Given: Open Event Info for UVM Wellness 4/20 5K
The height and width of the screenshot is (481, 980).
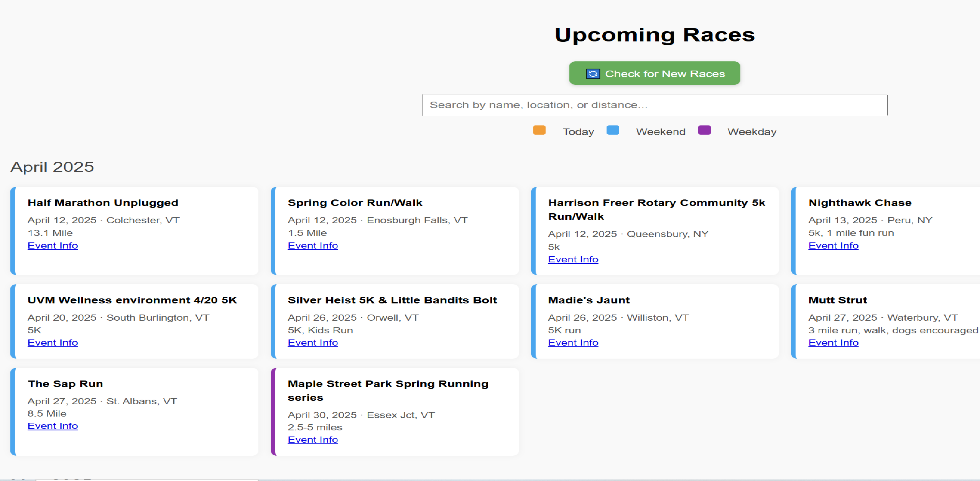Looking at the screenshot, I should (53, 343).
